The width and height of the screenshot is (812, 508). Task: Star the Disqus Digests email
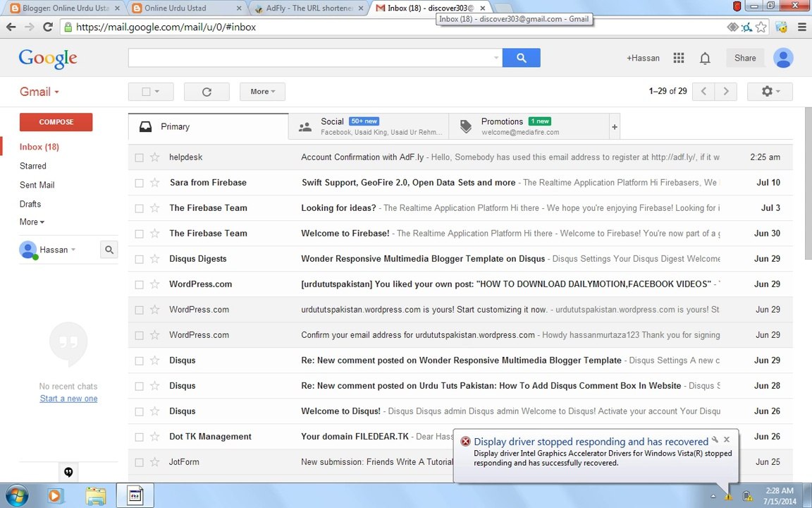154,259
